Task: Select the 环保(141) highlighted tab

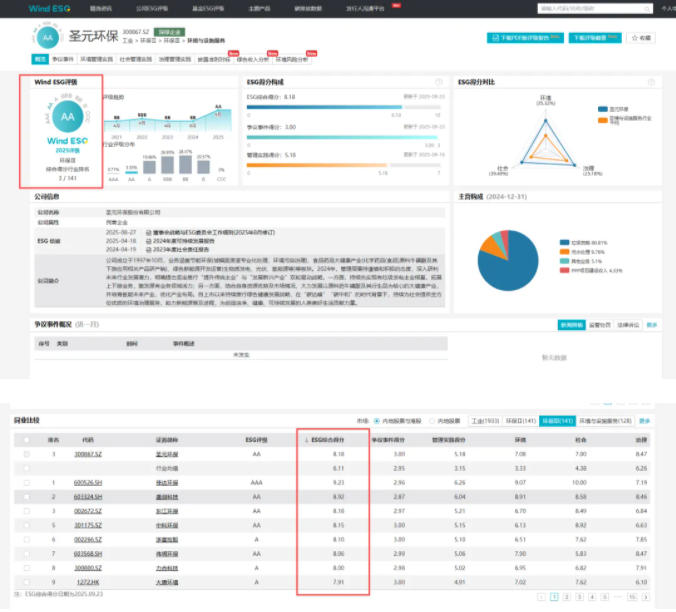Action: pos(556,421)
